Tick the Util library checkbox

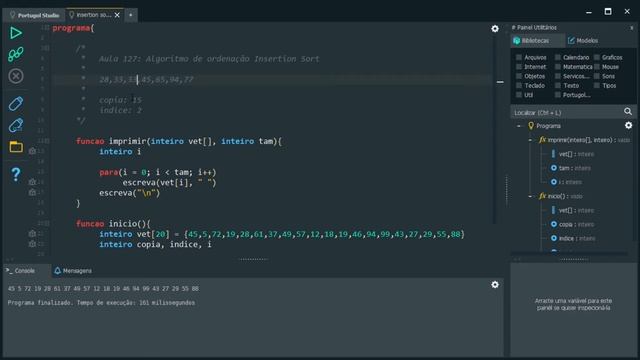(519, 95)
